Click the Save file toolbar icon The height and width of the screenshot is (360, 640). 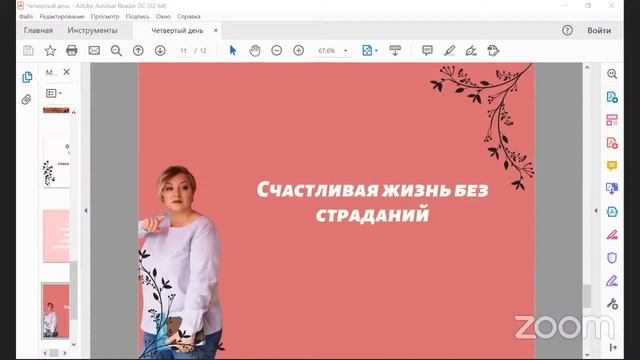(x=28, y=51)
